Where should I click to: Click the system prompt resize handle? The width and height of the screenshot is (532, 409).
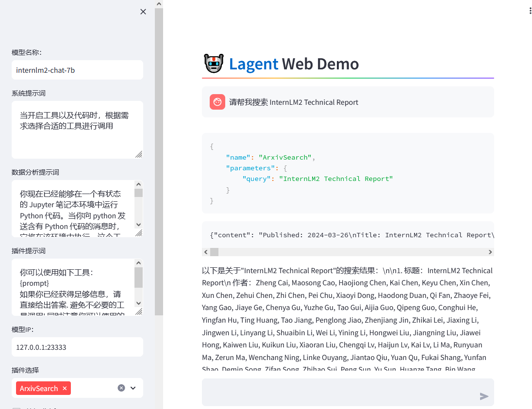click(x=139, y=154)
